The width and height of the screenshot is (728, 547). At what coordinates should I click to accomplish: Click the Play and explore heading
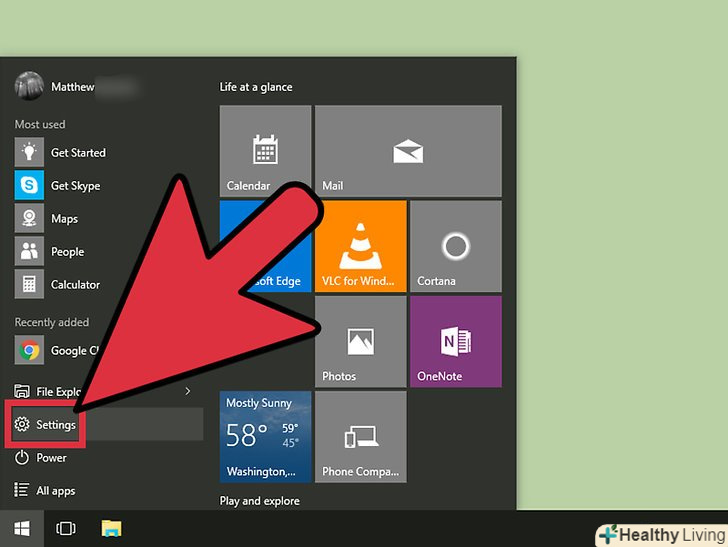click(260, 501)
